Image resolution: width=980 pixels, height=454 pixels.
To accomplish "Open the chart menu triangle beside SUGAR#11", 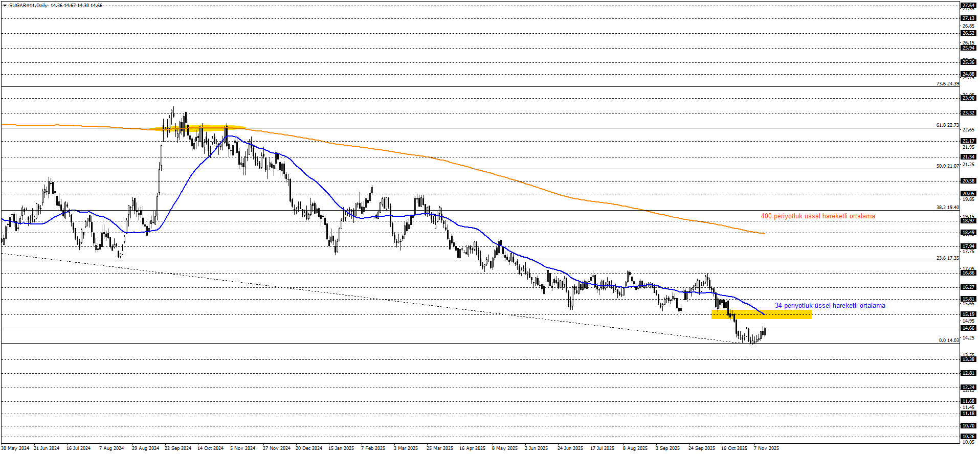I will coord(5,6).
